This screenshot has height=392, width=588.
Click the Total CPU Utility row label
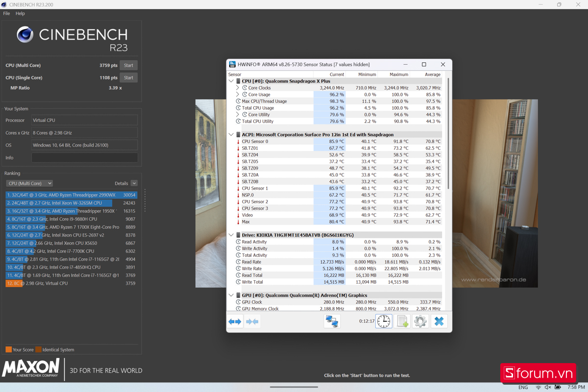pos(258,122)
